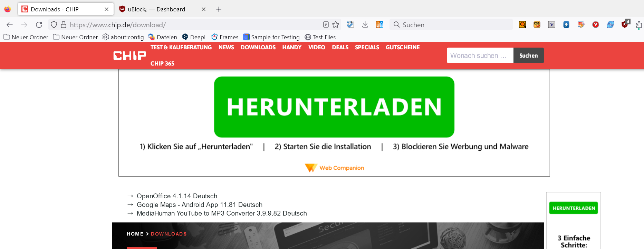The image size is (644, 249).
Task: Click DOWNLOADS in the breadcrumb trail
Action: 169,234
